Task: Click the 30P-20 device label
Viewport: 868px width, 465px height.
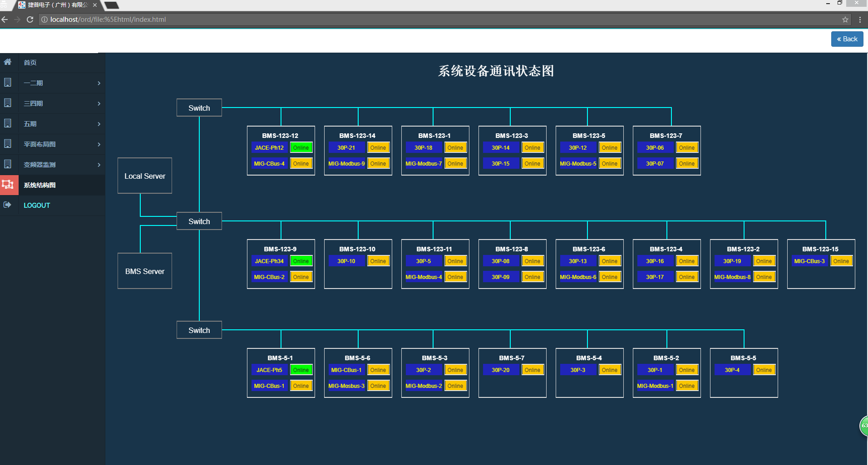Action: click(x=501, y=370)
